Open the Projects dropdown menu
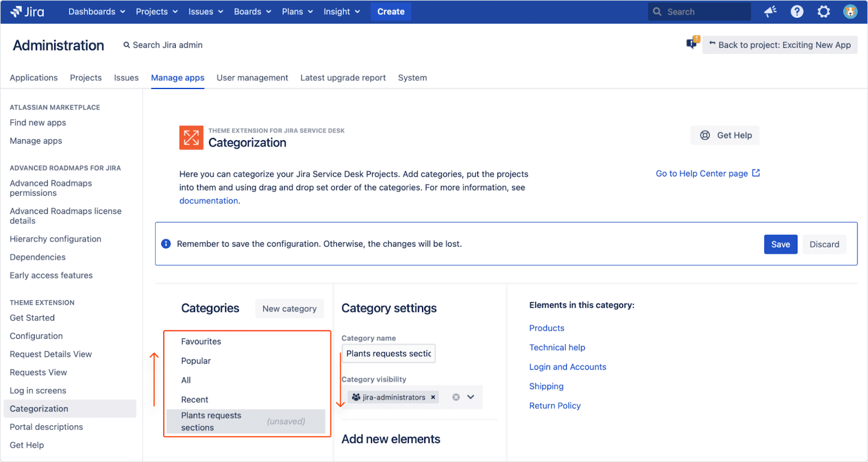This screenshot has width=868, height=462. click(x=157, y=11)
